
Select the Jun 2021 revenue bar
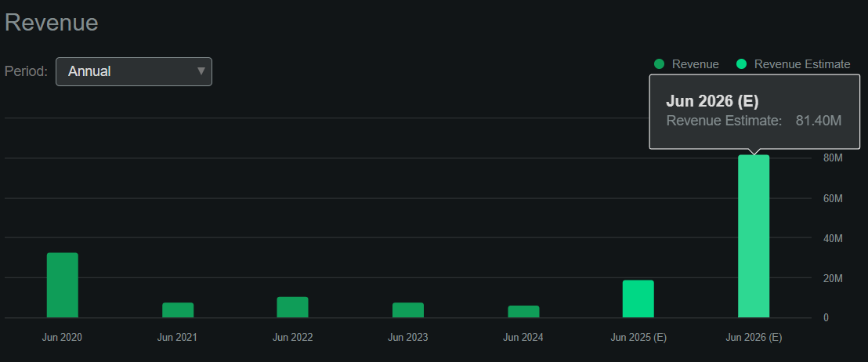coord(178,310)
